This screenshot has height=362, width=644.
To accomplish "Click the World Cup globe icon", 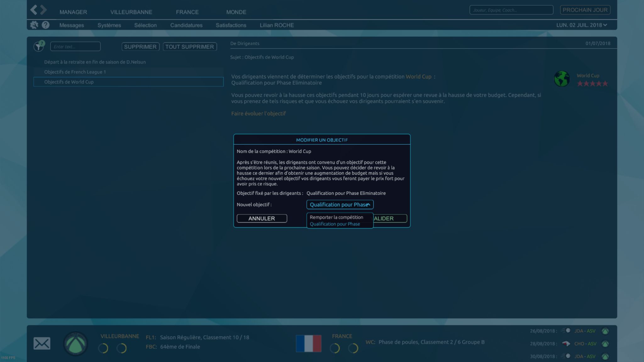I will pos(562,79).
